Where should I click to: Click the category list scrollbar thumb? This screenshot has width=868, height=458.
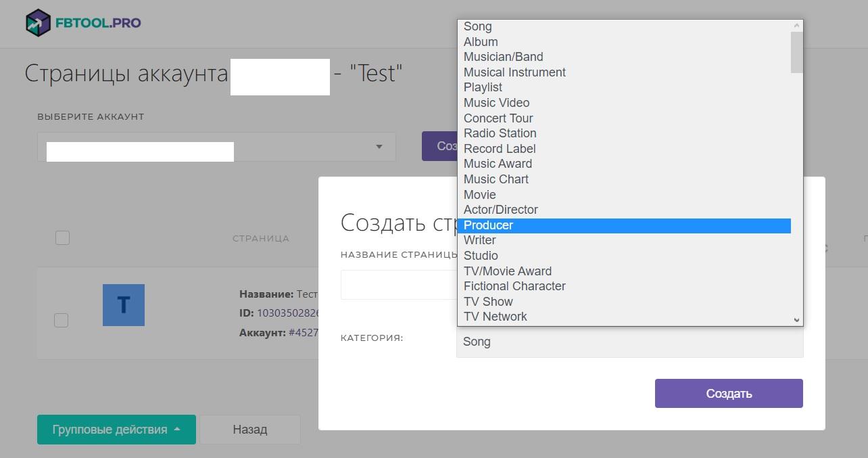tap(796, 52)
